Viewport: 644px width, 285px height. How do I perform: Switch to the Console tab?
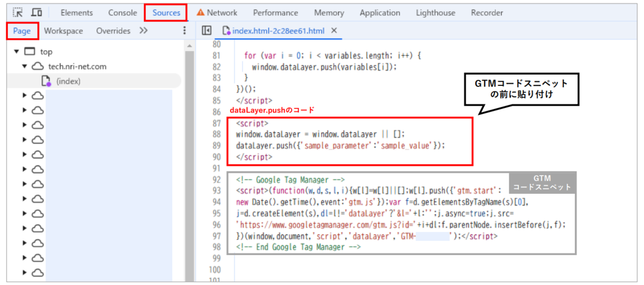122,12
